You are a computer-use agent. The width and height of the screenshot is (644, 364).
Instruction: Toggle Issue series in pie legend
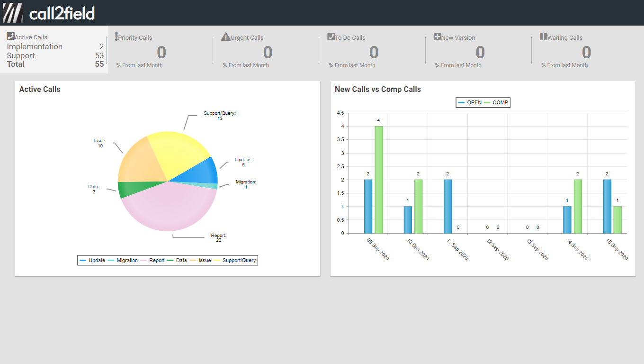pyautogui.click(x=200, y=260)
